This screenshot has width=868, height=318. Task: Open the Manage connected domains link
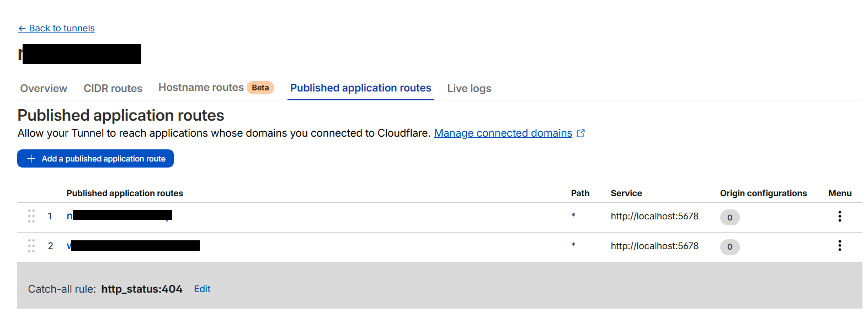(x=503, y=133)
